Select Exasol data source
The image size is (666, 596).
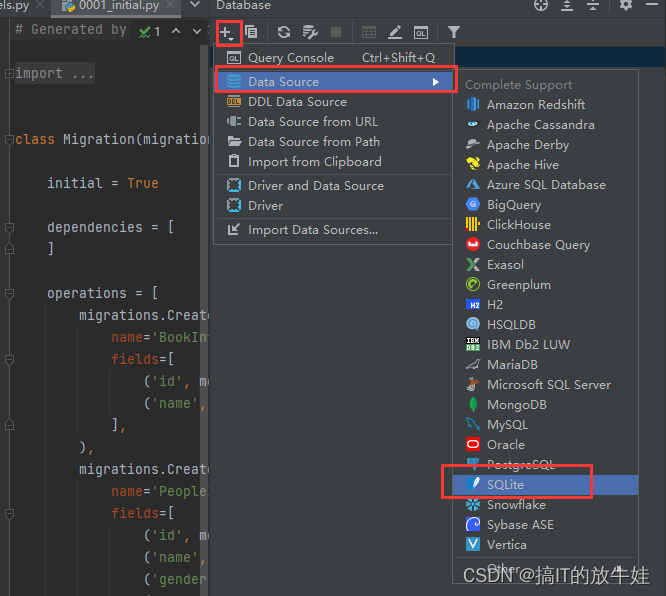546,265
